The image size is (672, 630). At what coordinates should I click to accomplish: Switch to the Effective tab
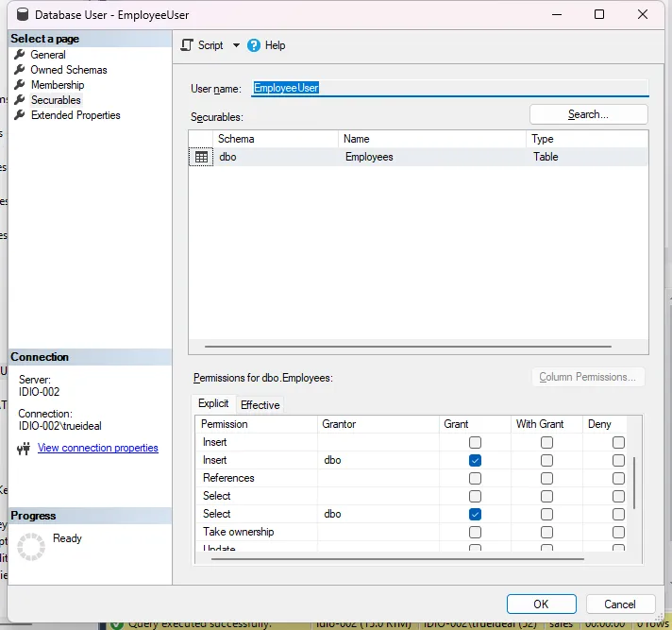(260, 405)
